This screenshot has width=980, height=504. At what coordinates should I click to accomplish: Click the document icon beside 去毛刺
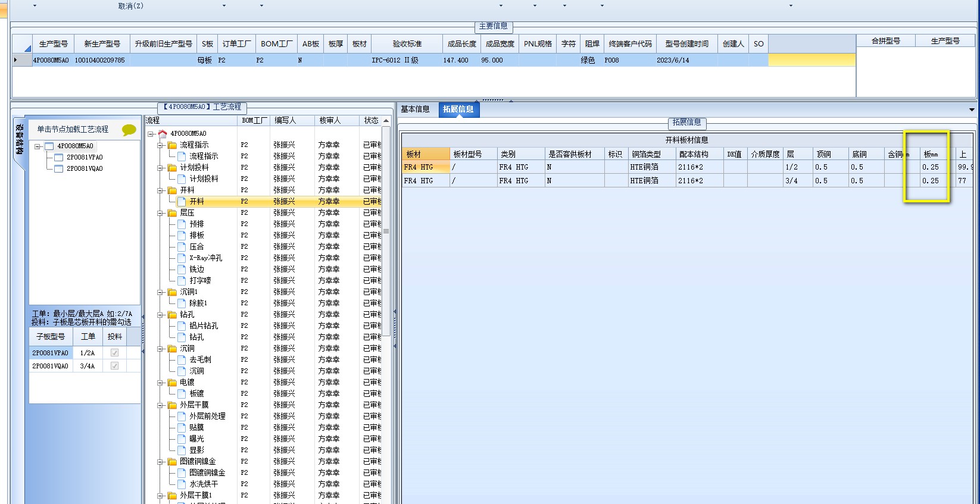182,360
